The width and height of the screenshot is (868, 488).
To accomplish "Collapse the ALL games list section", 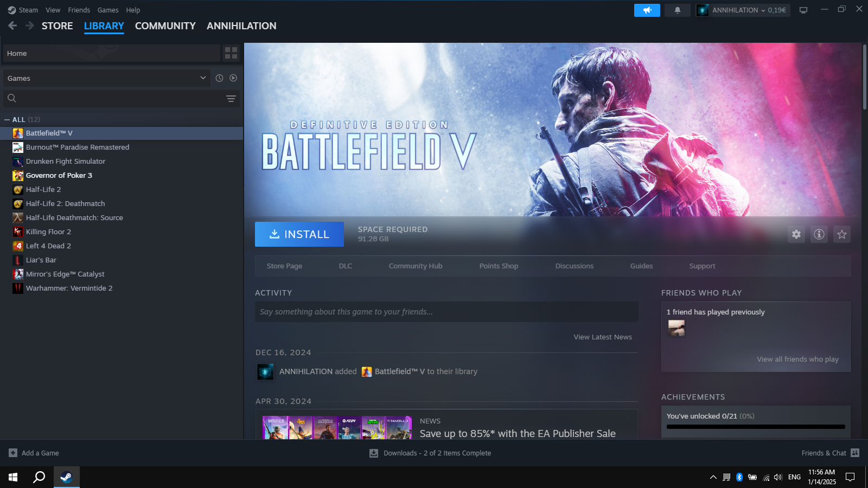I will coord(7,119).
